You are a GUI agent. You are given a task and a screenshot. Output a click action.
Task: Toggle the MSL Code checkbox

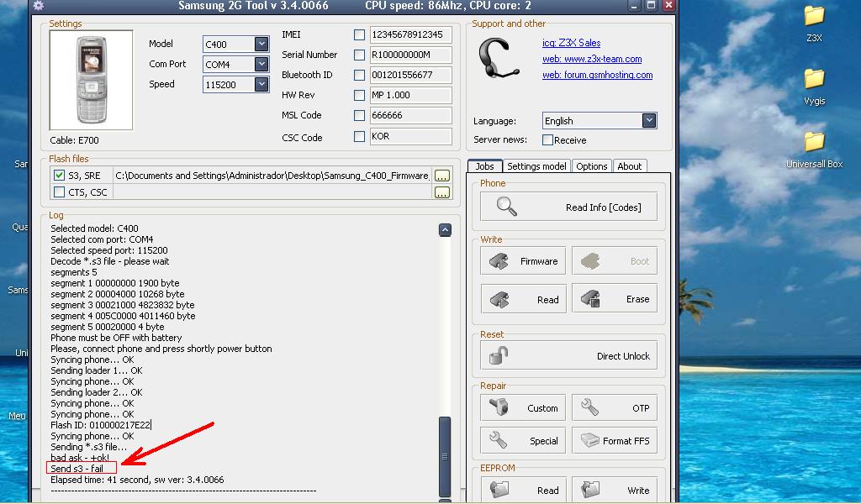[359, 116]
